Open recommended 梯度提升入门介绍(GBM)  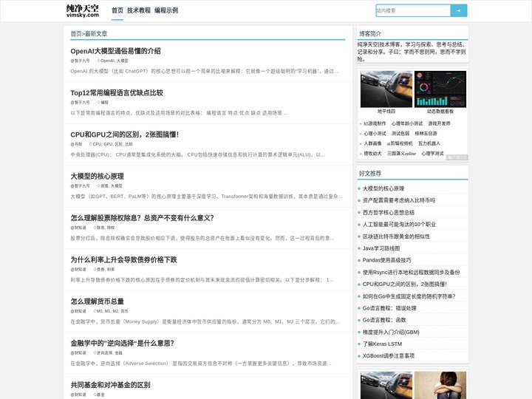391,332
